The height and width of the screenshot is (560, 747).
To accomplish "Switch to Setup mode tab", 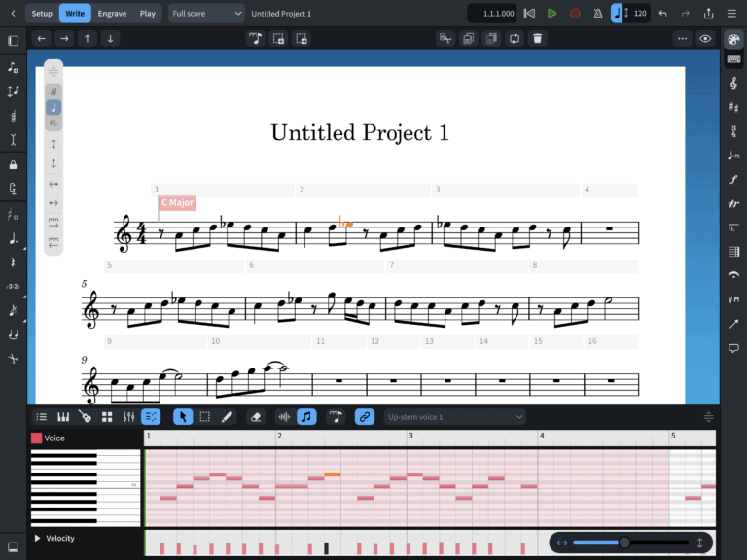I will [42, 14].
